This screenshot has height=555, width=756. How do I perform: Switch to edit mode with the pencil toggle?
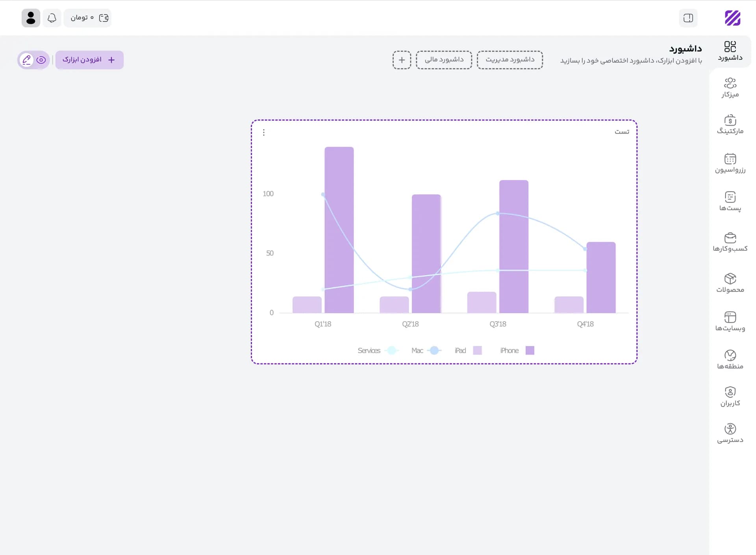click(x=26, y=60)
